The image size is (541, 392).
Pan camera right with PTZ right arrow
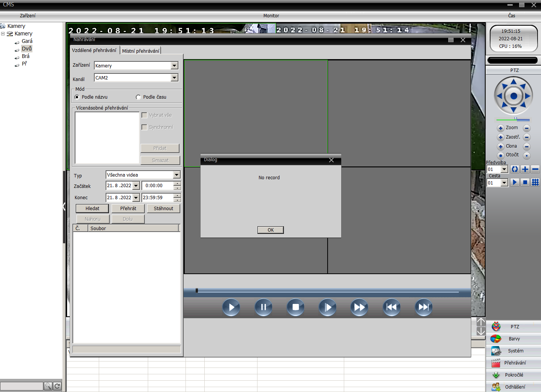point(527,96)
